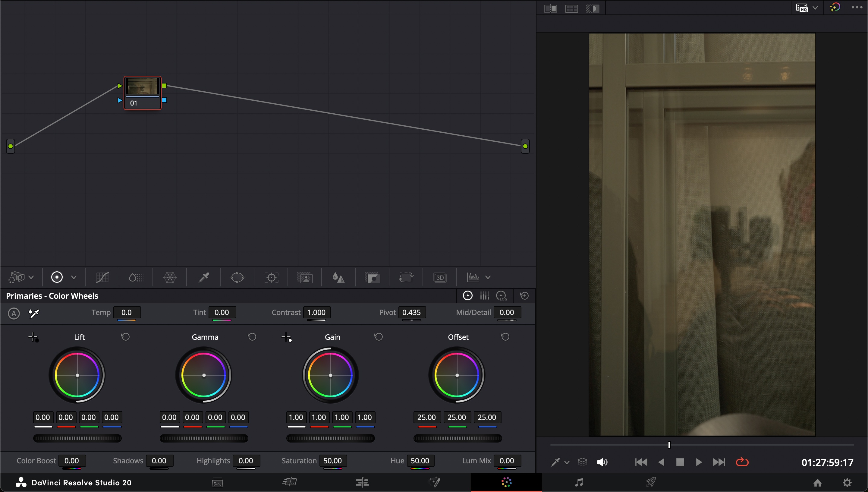Open the Sizing palette

point(406,277)
